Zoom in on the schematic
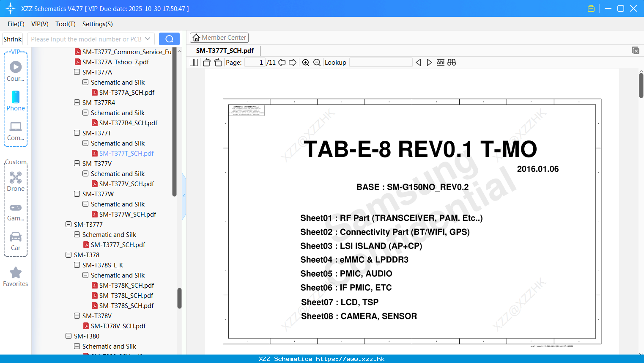This screenshot has height=363, width=644. tap(306, 62)
